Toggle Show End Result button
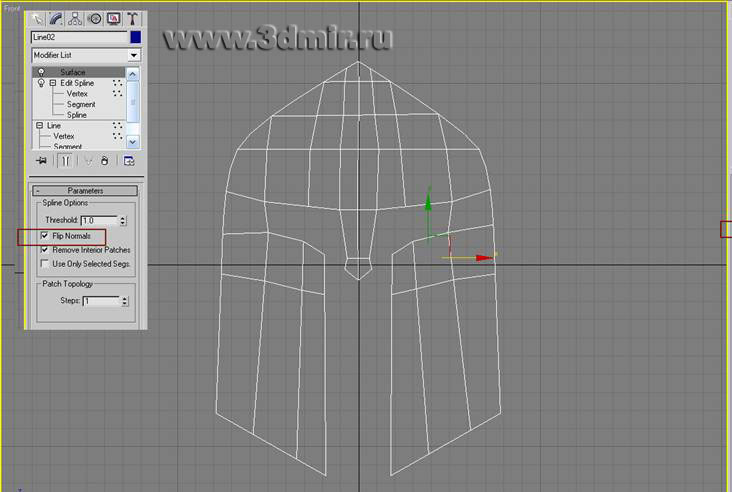The width and height of the screenshot is (732, 492). coord(65,161)
